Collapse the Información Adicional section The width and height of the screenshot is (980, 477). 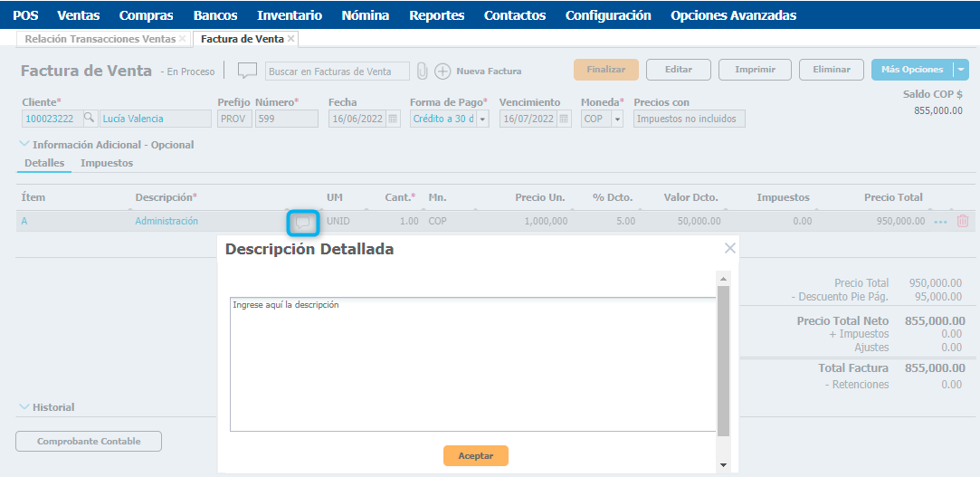24,144
